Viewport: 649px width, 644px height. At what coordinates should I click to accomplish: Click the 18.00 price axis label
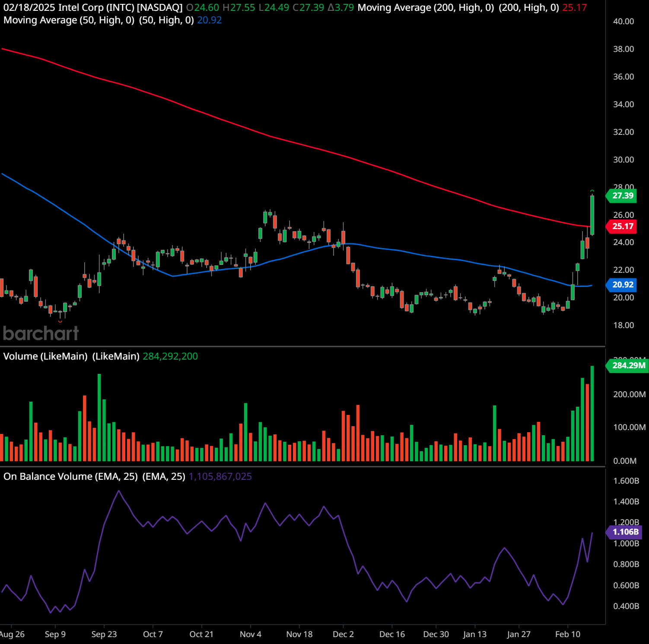tap(624, 325)
